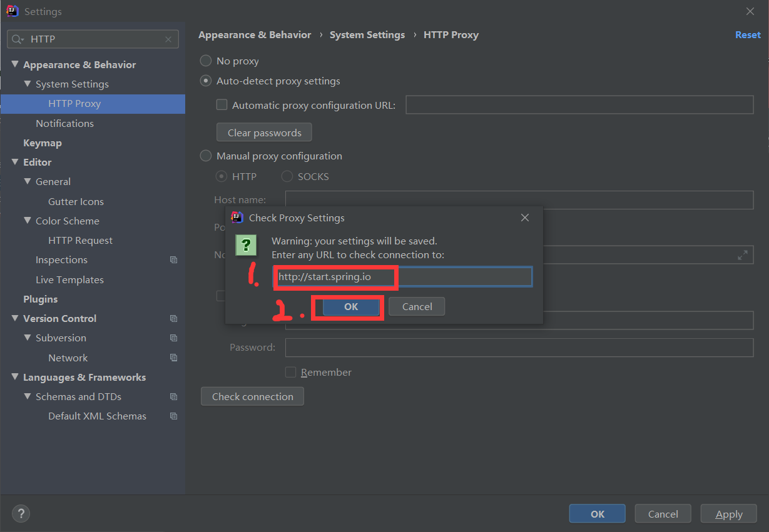Click the automatic proxy configuration URL field
The height and width of the screenshot is (532, 769).
pos(579,105)
